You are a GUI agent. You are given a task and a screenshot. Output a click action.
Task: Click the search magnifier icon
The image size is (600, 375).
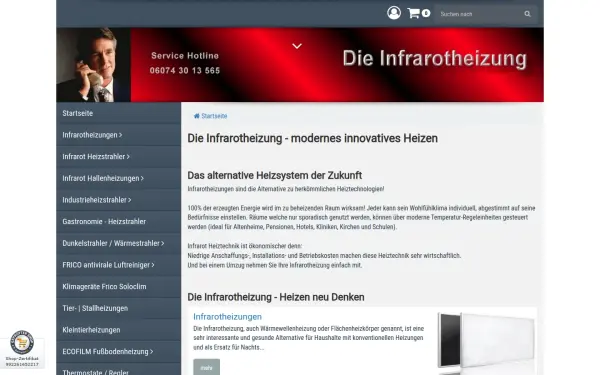coord(527,14)
